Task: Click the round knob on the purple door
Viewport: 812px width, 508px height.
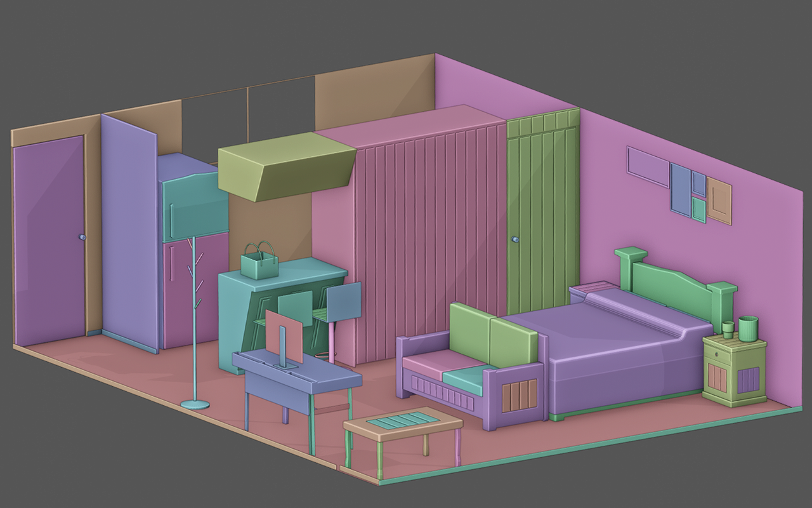Action: 82,237
